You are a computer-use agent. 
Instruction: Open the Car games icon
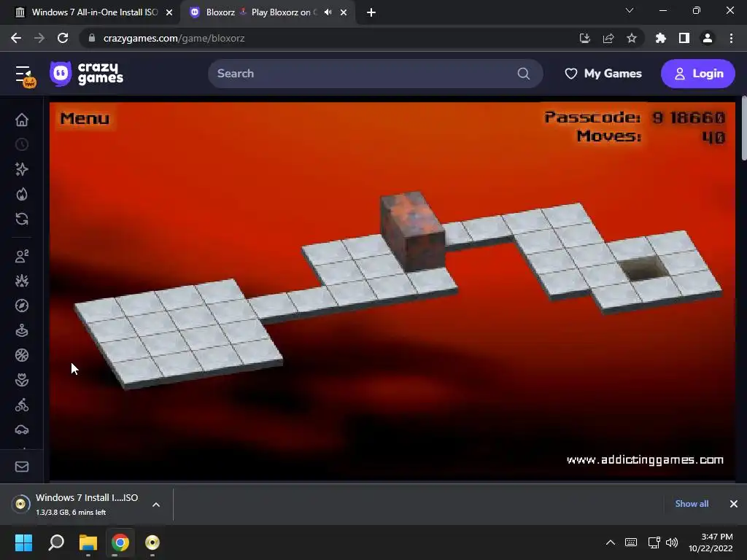tap(22, 429)
